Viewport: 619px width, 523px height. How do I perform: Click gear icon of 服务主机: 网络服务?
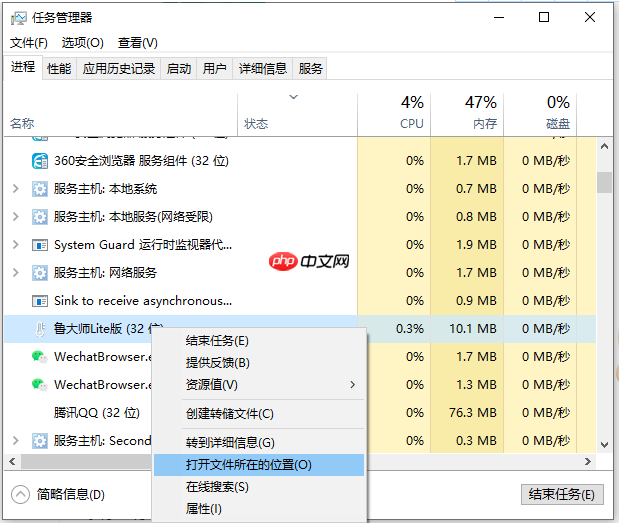[39, 273]
